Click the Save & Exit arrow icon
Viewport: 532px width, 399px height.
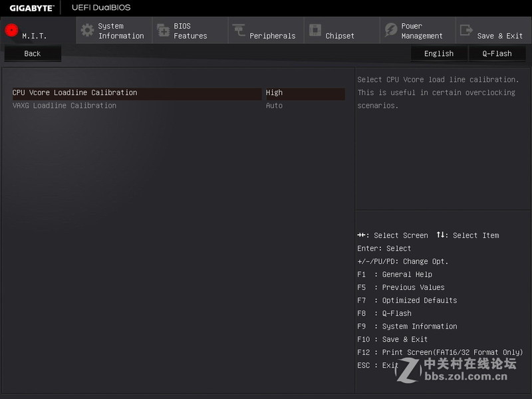(466, 31)
